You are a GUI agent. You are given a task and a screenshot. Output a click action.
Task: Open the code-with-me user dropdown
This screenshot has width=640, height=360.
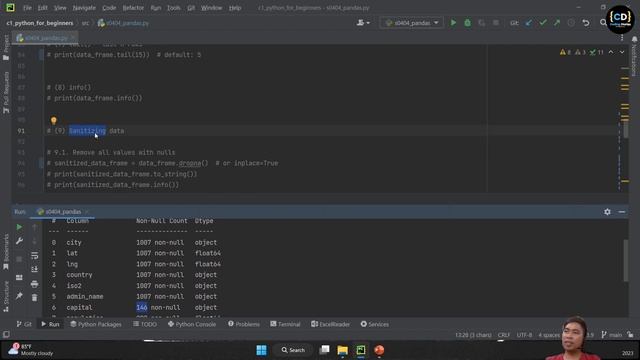(363, 23)
